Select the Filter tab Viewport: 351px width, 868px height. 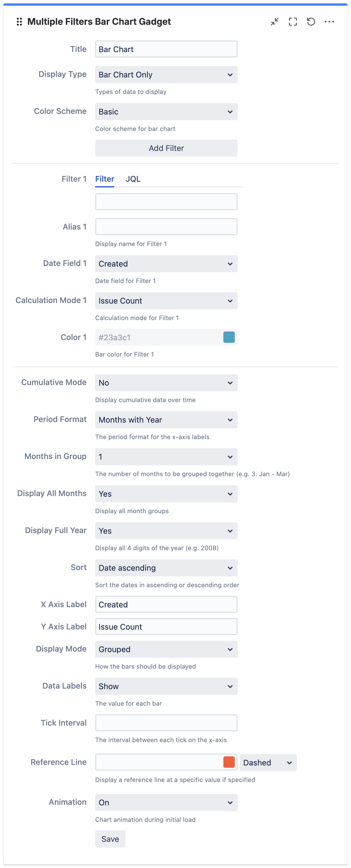coord(105,179)
